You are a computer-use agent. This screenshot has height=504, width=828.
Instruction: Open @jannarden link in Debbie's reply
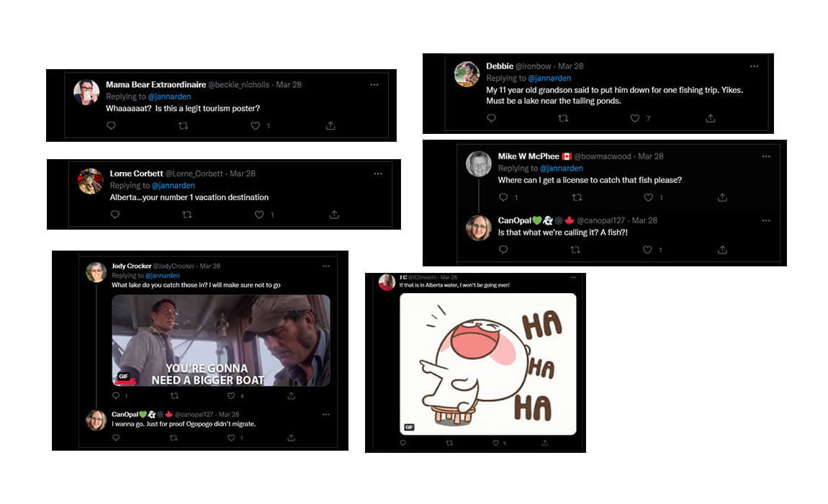549,78
